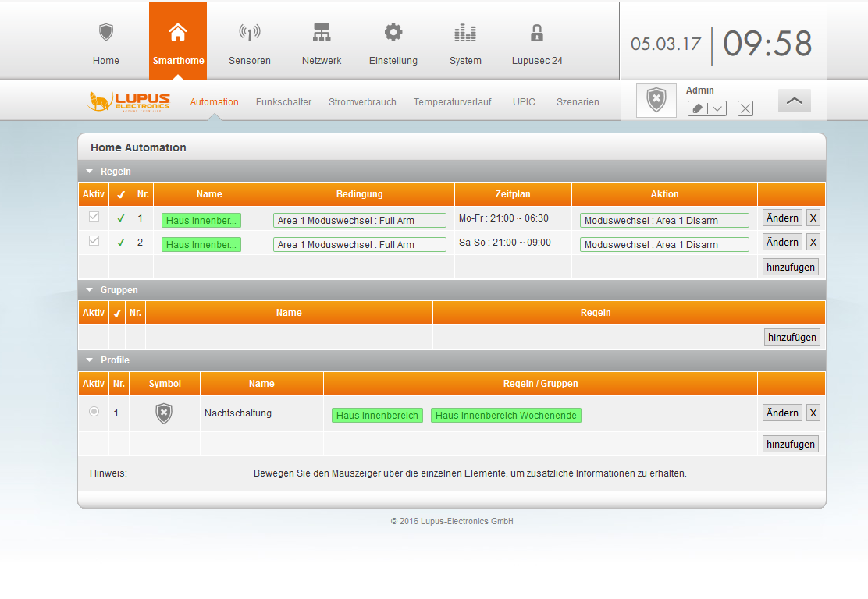The image size is (868, 599).
Task: Click Ändern for rule 1
Action: pos(781,218)
